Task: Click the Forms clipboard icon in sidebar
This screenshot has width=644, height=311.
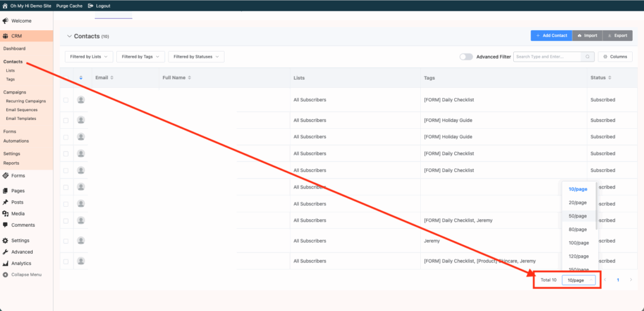Action: point(6,176)
